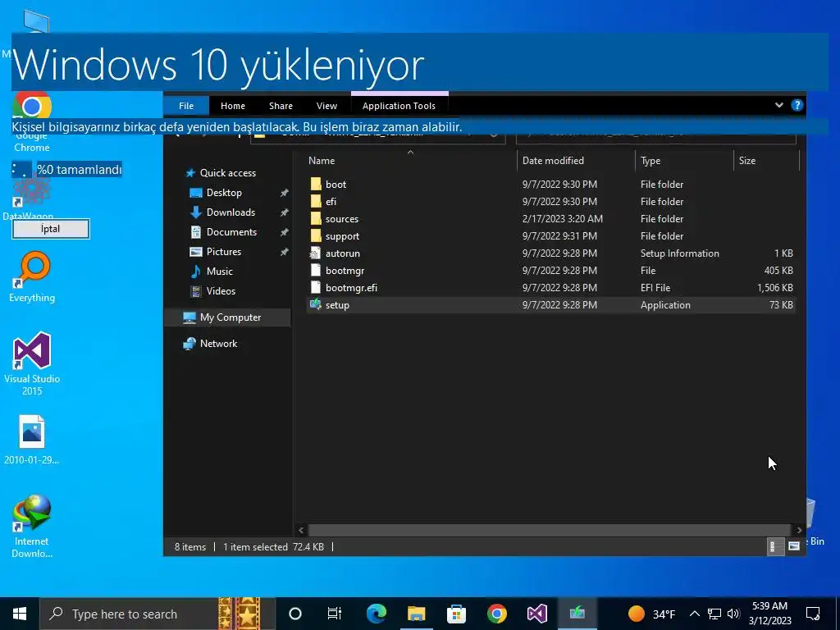This screenshot has height=630, width=840.
Task: Open Downloads in the navigation pane
Action: point(231,212)
